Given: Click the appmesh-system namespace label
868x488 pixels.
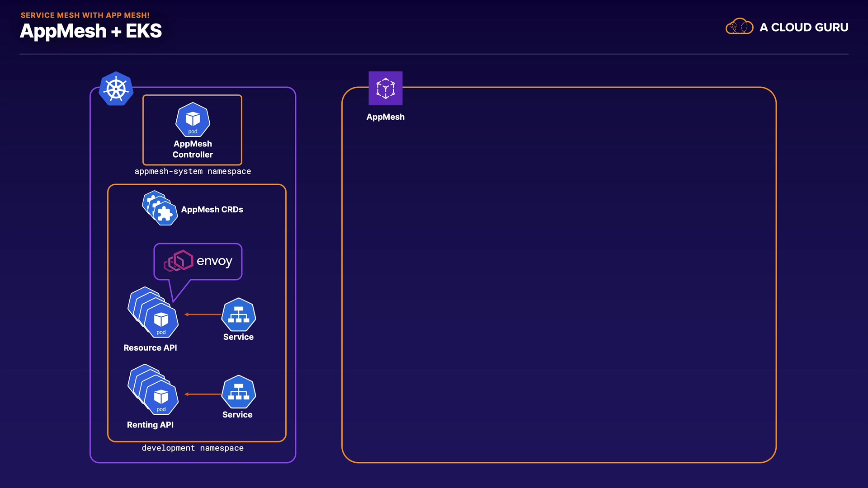Looking at the screenshot, I should [193, 171].
